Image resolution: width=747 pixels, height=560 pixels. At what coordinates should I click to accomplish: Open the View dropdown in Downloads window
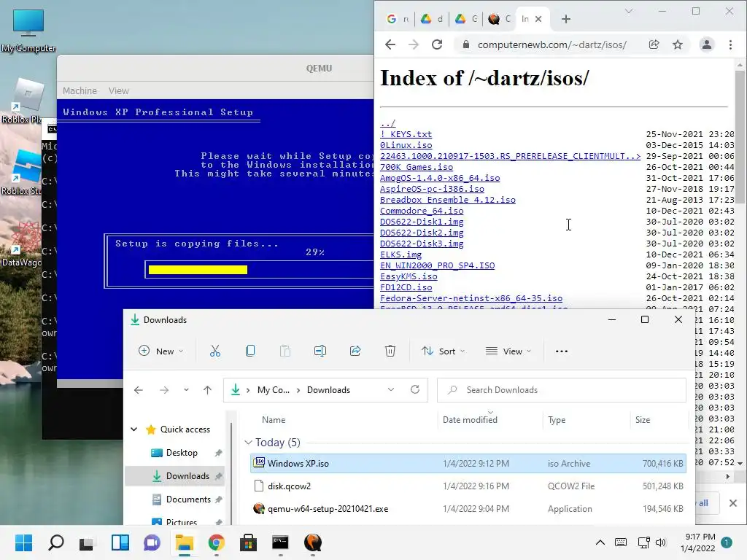click(x=508, y=351)
